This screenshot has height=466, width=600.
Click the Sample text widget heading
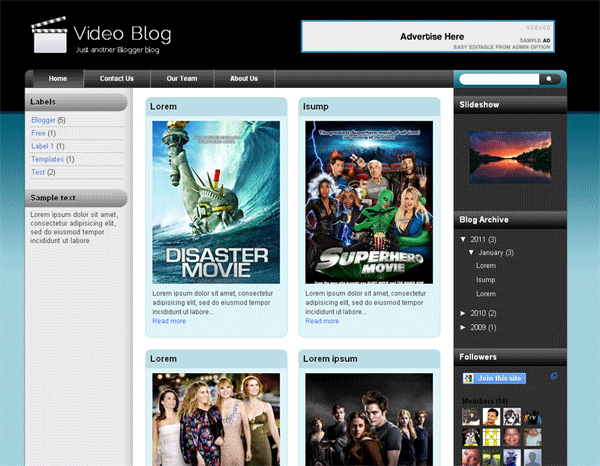tap(53, 198)
